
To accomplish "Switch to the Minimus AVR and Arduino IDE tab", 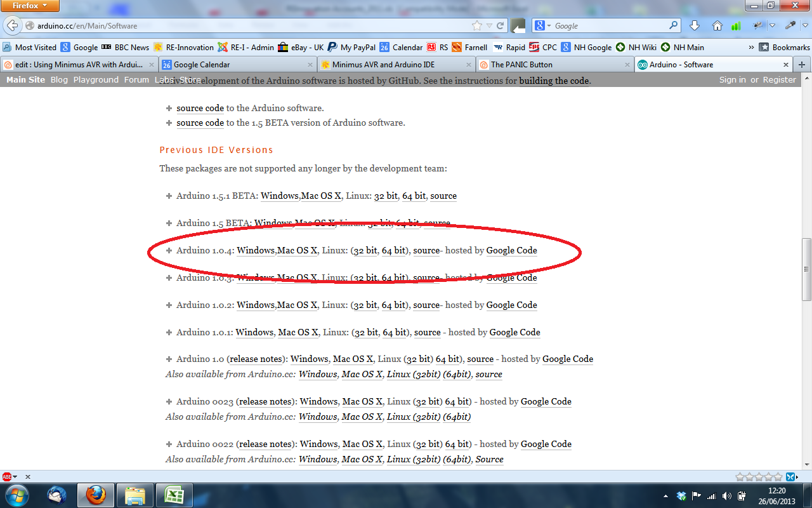I will pos(396,65).
